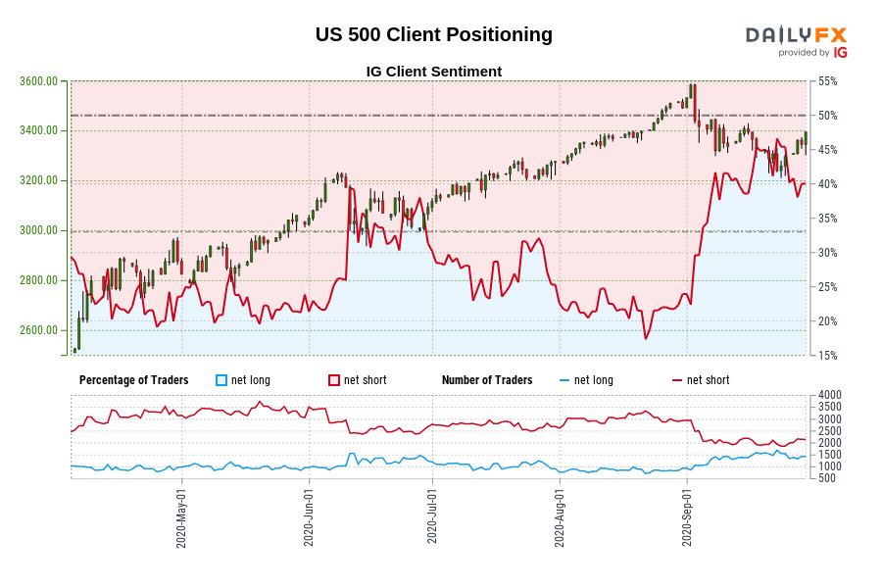The width and height of the screenshot is (882, 588).
Task: Click the red net short line legend marker
Action: pos(677,381)
